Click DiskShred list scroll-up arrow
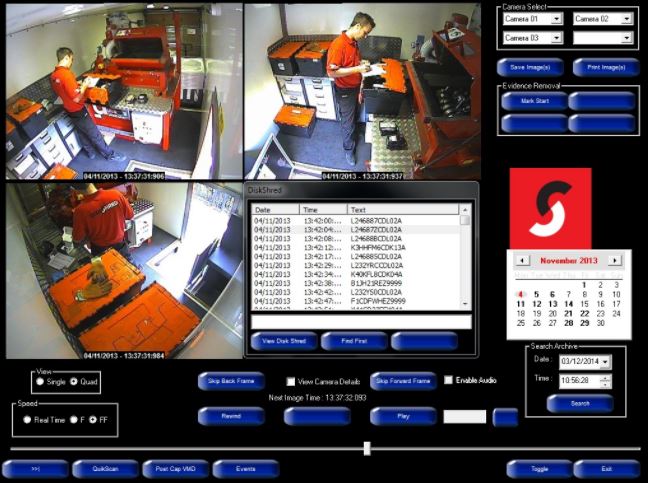The image size is (648, 483). click(465, 209)
